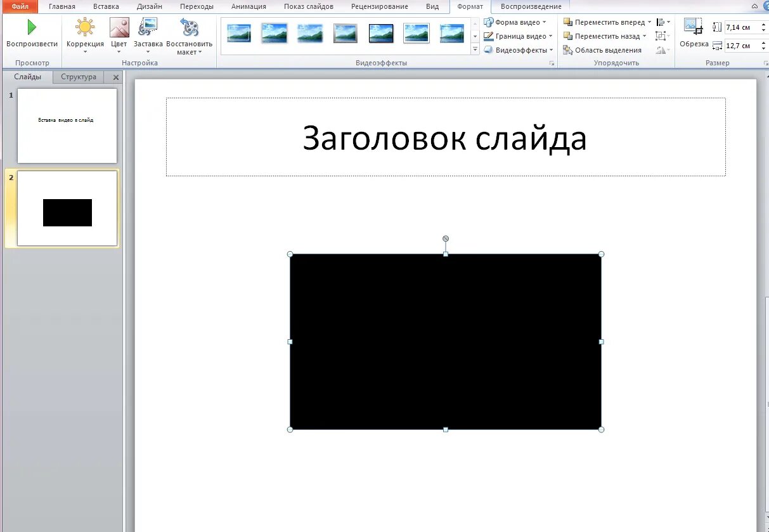Open the Переместить вперед dropdown arrow
The height and width of the screenshot is (532, 769).
pyautogui.click(x=649, y=22)
